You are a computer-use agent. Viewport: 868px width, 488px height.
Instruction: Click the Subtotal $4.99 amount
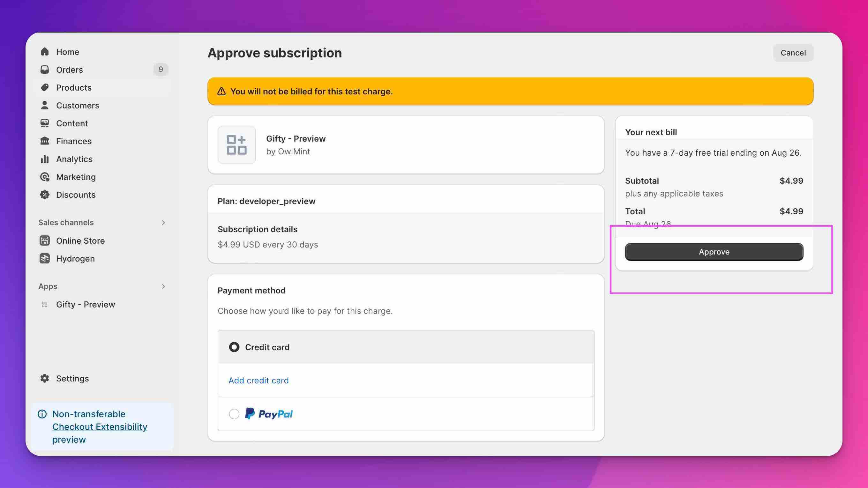pyautogui.click(x=791, y=181)
